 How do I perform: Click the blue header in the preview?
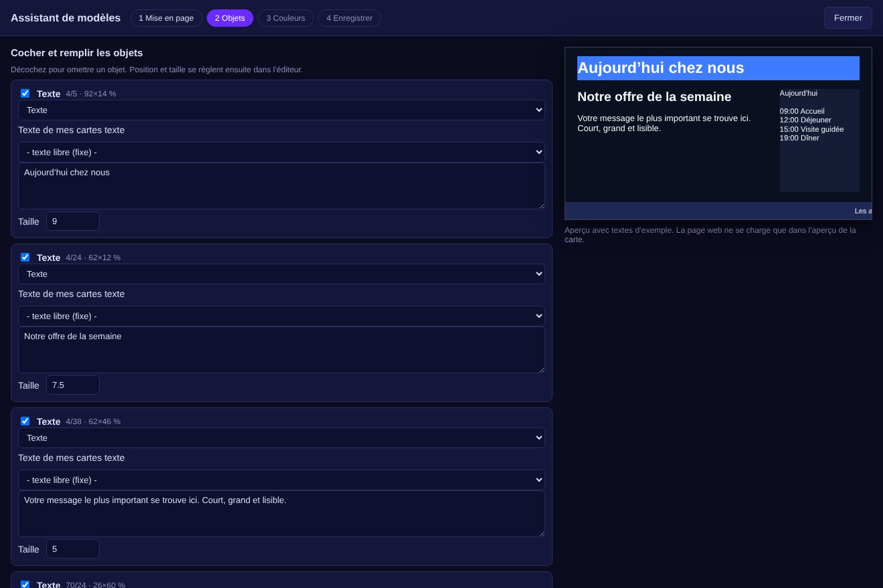[718, 68]
